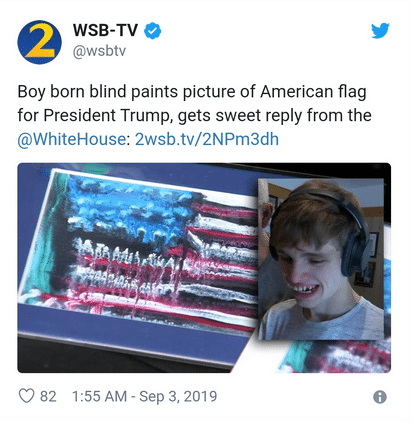The width and height of the screenshot is (411, 422).
Task: Visit the @wsbtv handle profile
Action: point(99,51)
